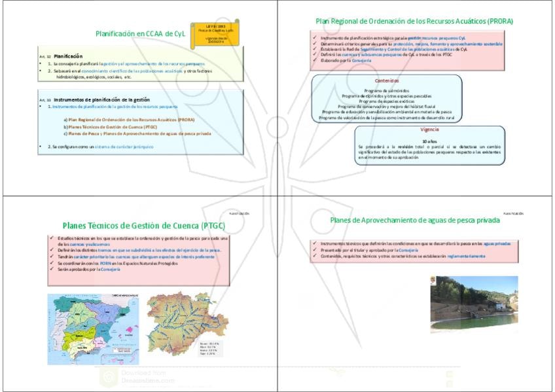
Task: Click the "Vigencia" box heading
Action: pos(430,130)
